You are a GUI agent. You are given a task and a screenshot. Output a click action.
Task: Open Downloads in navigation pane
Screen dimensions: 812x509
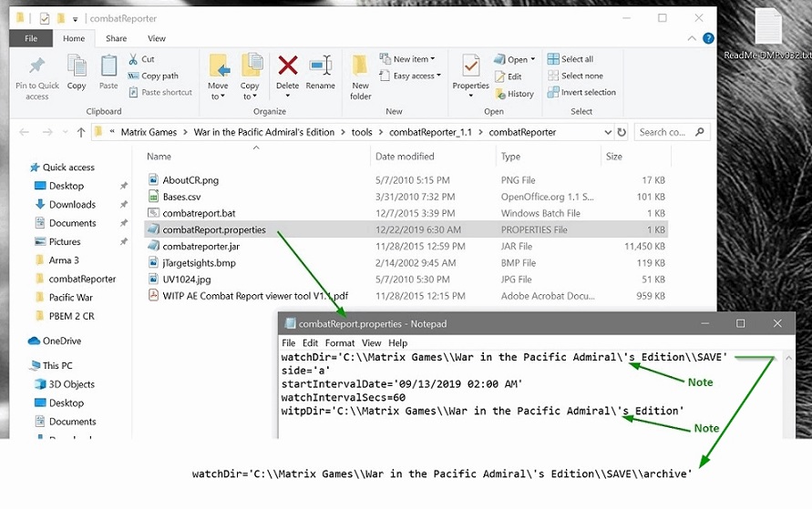(x=72, y=204)
